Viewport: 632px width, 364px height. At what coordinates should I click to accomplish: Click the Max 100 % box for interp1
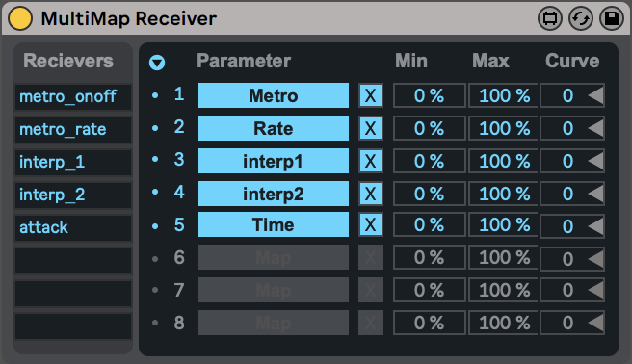point(504,161)
